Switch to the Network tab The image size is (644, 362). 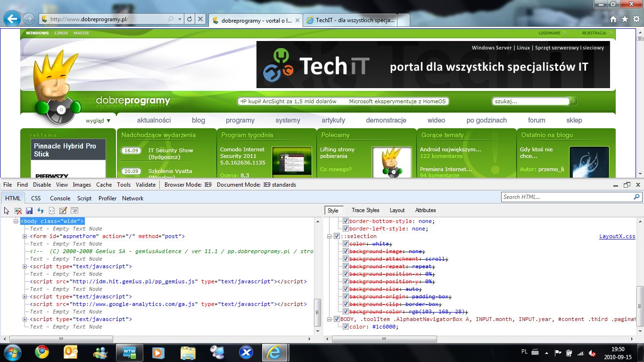point(132,198)
